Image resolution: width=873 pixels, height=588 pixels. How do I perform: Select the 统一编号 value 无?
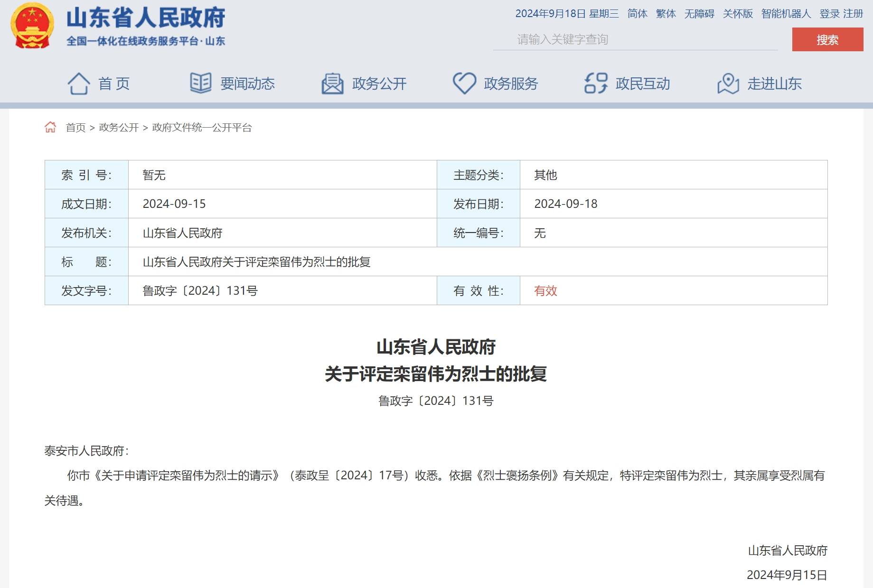click(x=540, y=233)
